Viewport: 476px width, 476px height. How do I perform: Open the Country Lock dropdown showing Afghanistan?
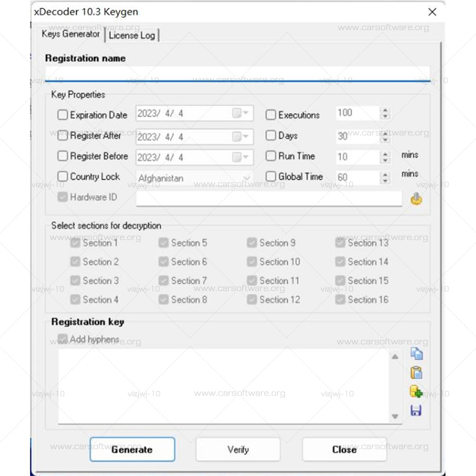(x=247, y=178)
